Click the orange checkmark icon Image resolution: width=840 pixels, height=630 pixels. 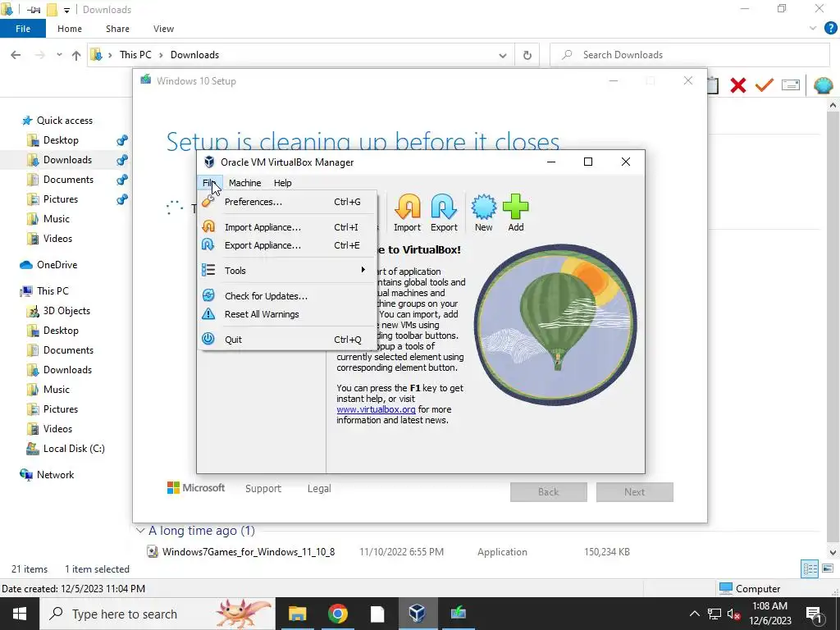(764, 85)
